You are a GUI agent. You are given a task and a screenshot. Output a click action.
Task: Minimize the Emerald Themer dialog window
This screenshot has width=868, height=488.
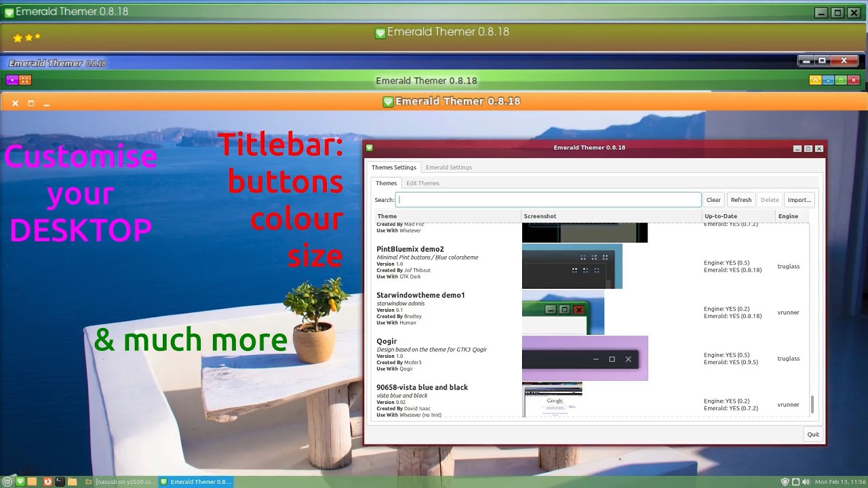pos(797,148)
